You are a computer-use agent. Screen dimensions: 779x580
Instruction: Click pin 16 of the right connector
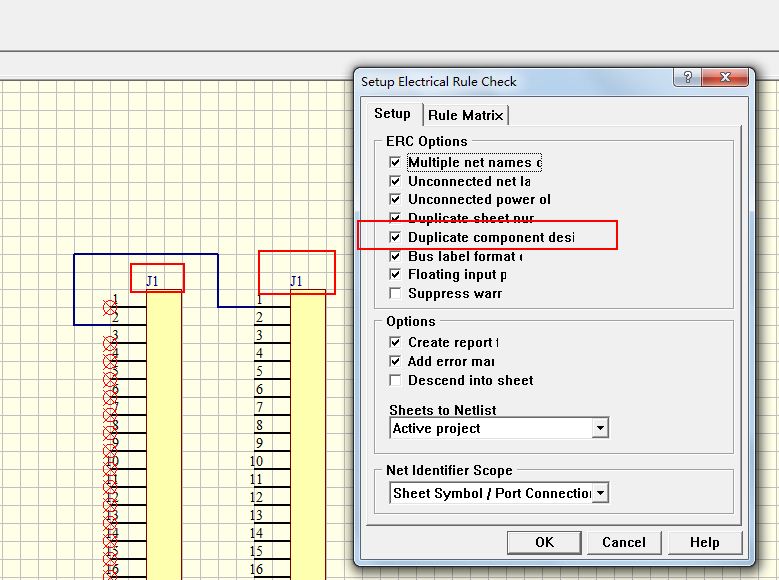[272, 570]
